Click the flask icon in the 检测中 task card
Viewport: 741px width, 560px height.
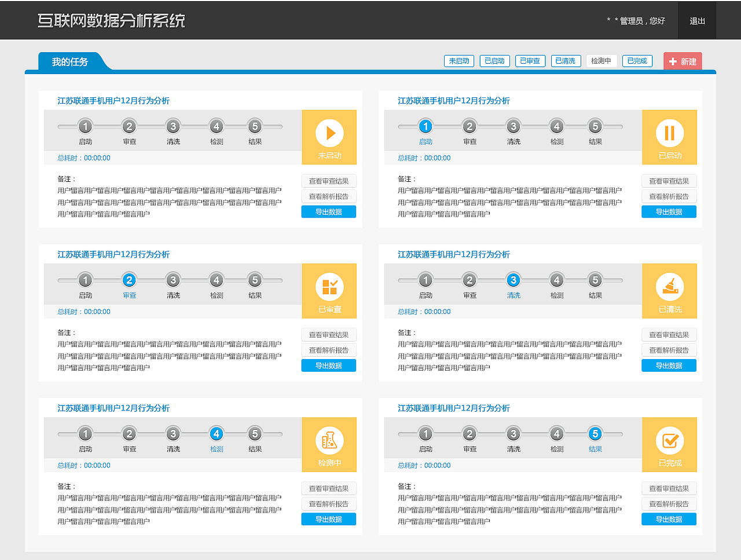click(x=329, y=441)
